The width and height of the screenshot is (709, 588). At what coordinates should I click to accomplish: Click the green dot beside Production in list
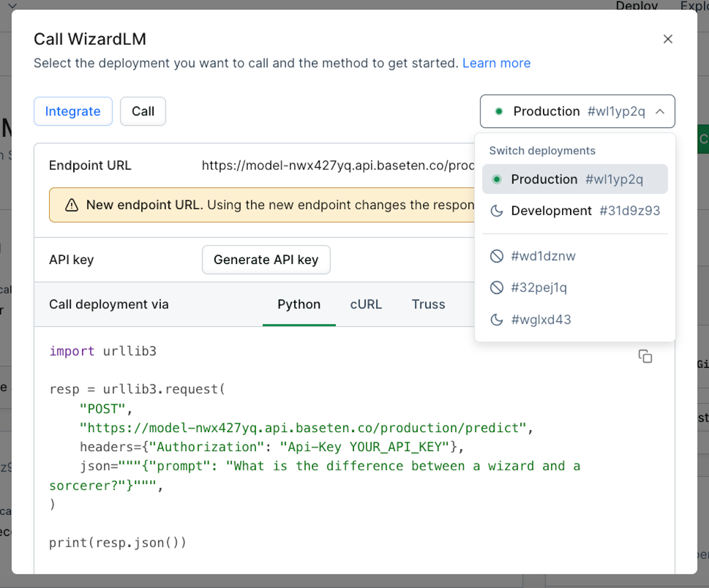point(497,179)
